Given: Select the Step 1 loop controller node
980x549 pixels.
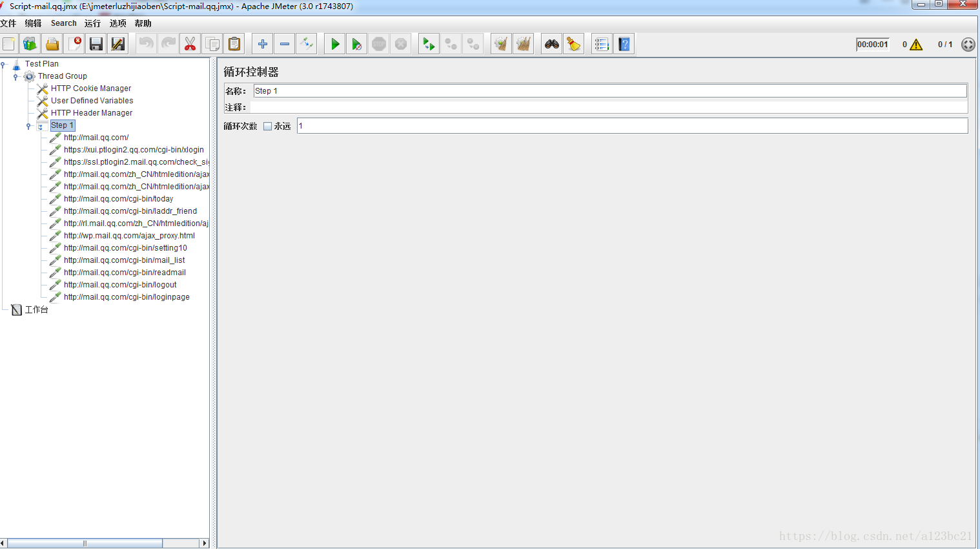Looking at the screenshot, I should click(x=62, y=125).
